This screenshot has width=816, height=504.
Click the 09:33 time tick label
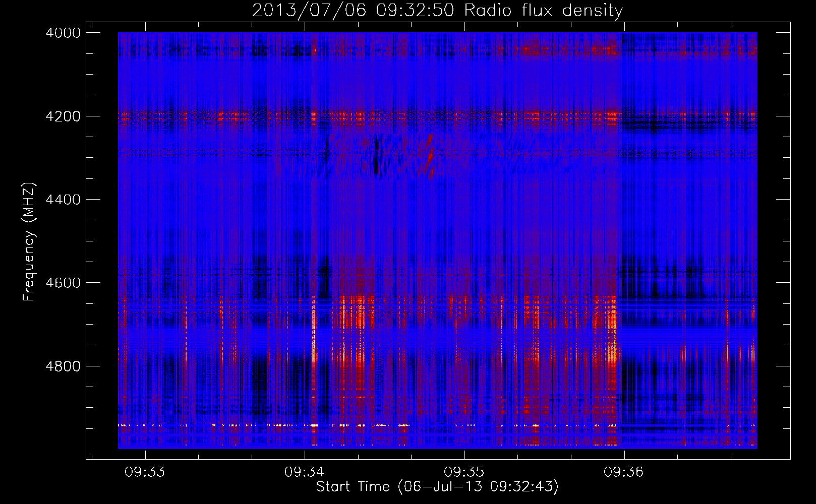point(145,472)
